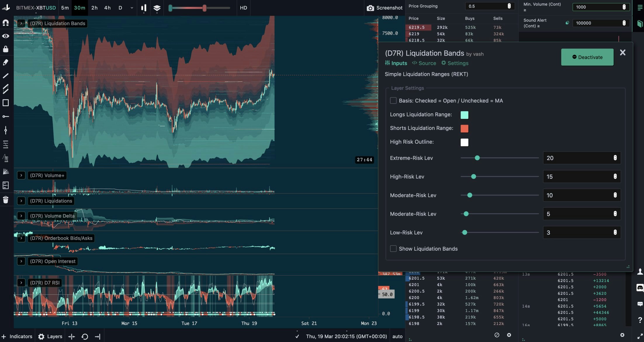Expand the (D7R) Volume+ indicator chevron
644x342 pixels.
(21, 175)
